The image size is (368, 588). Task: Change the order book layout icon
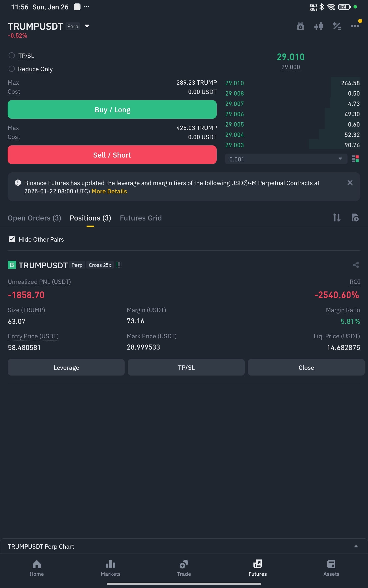(355, 159)
